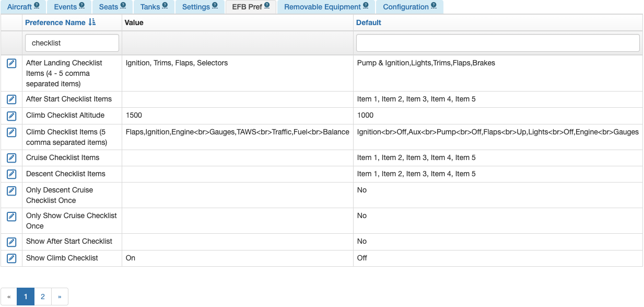Click the Default column filter field

[498, 43]
